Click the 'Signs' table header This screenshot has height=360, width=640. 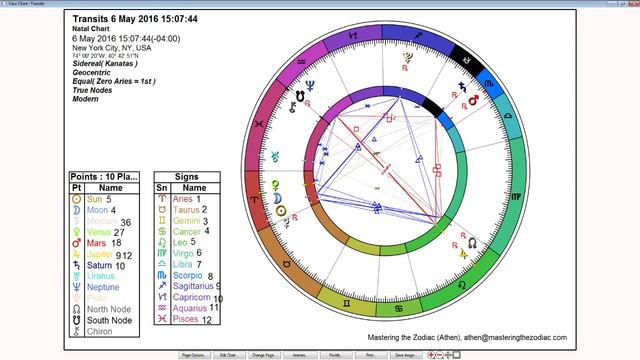187,177
